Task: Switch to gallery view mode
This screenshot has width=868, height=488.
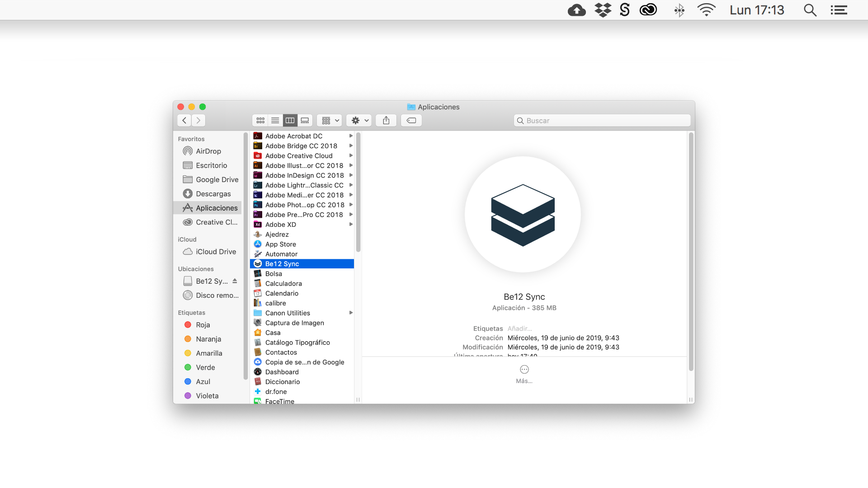Action: 305,121
